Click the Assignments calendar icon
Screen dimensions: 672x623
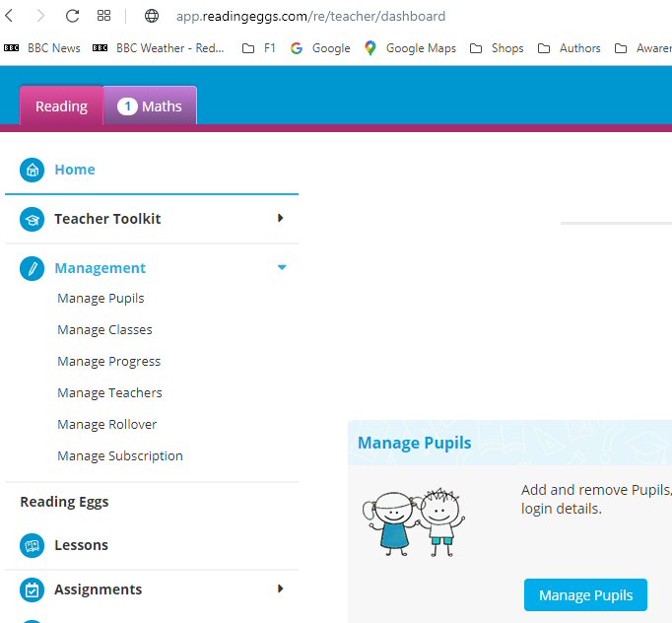(x=32, y=590)
